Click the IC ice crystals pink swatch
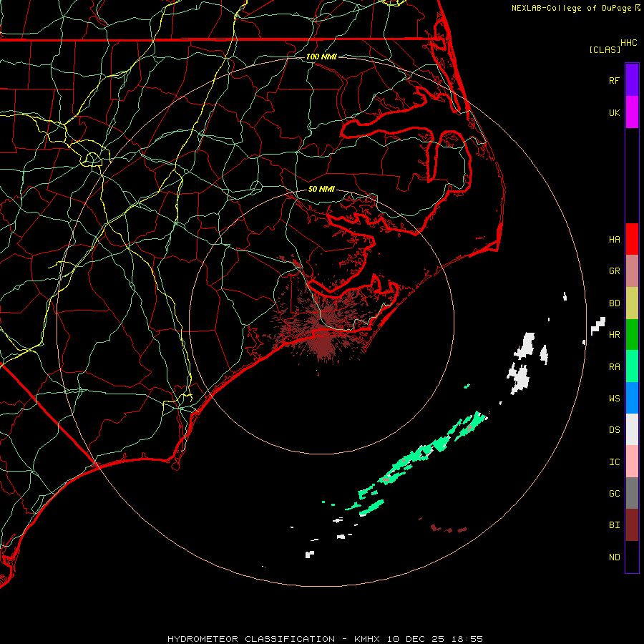Viewport: 644px width, 644px height. tap(632, 462)
